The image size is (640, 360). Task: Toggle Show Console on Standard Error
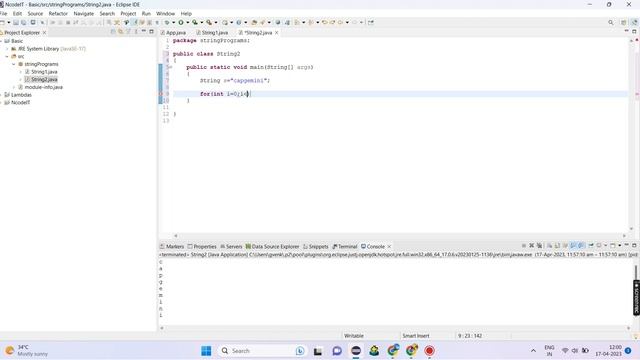(581, 246)
